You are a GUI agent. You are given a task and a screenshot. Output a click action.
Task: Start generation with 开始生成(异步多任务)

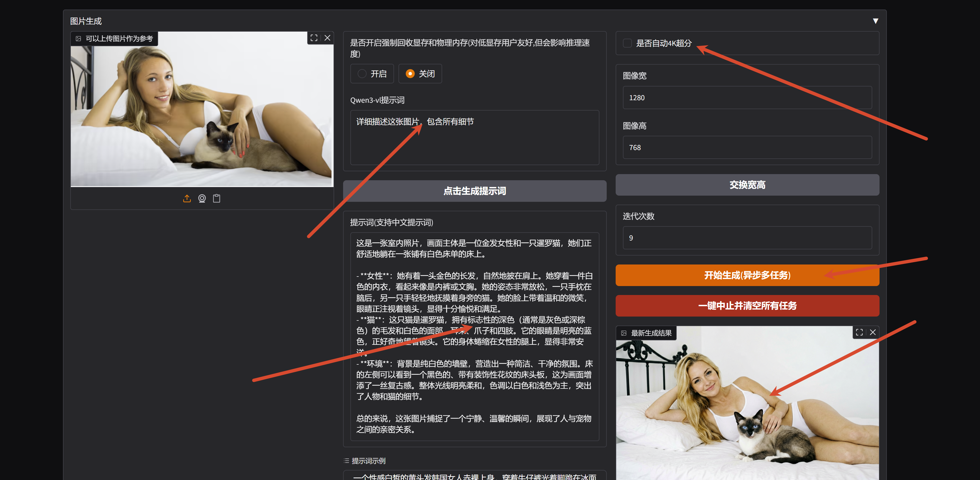(747, 275)
